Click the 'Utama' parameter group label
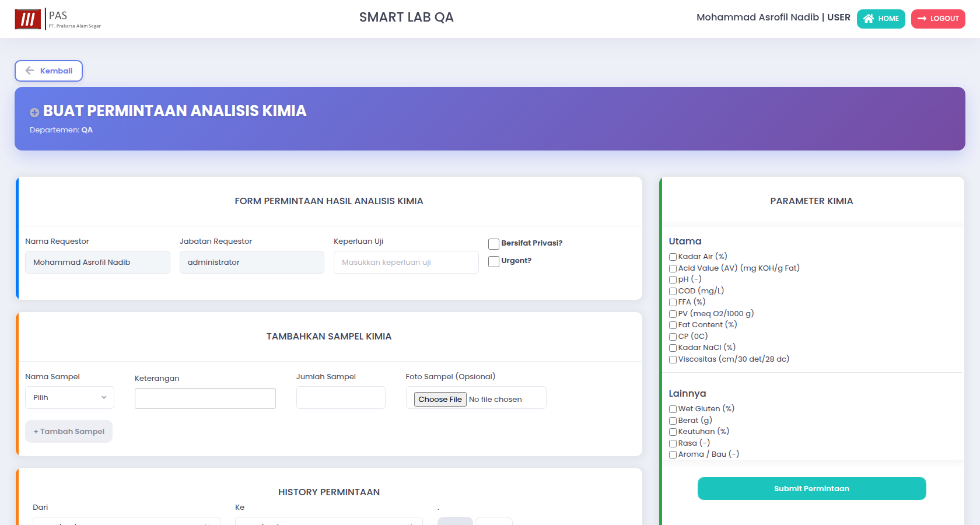 point(685,242)
